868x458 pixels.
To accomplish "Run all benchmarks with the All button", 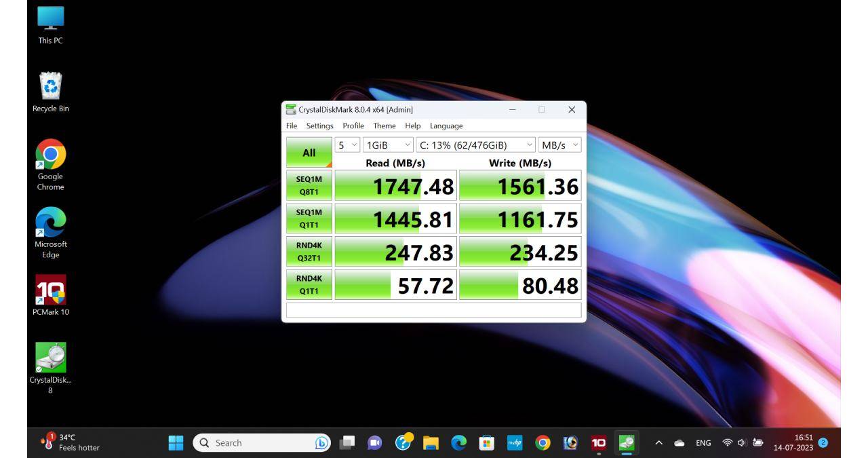I will click(x=309, y=153).
